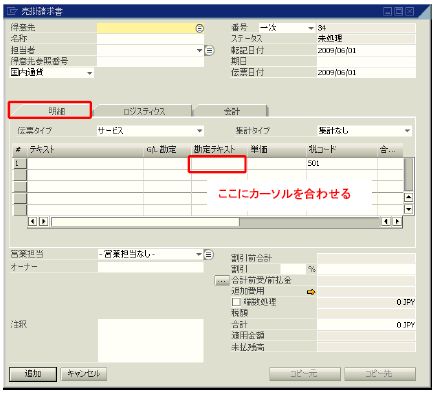Select row 1 via its row number header
This screenshot has width=438, height=393.
(20, 163)
